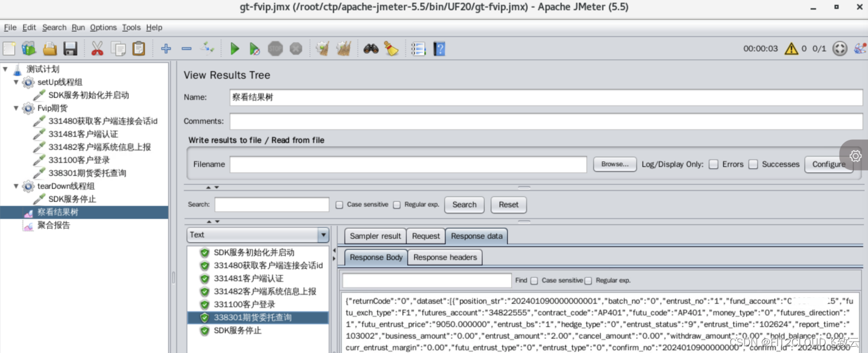Image resolution: width=868 pixels, height=353 pixels.
Task: Switch to Request tab
Action: pyautogui.click(x=426, y=236)
